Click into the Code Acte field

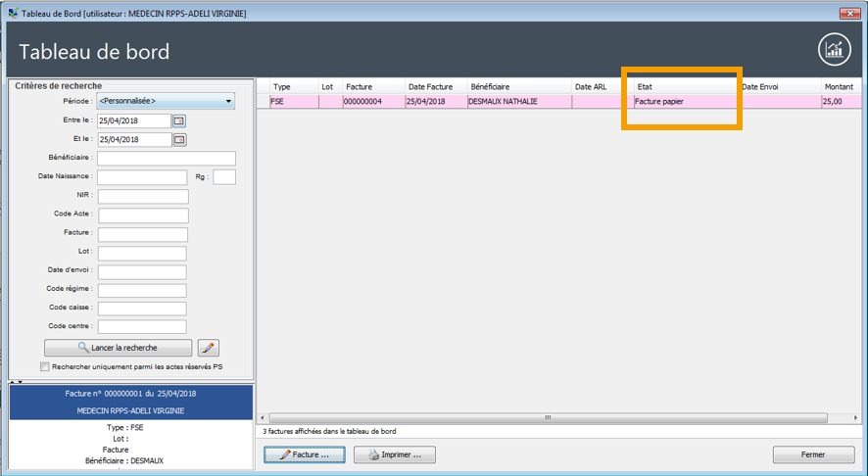pyautogui.click(x=142, y=215)
